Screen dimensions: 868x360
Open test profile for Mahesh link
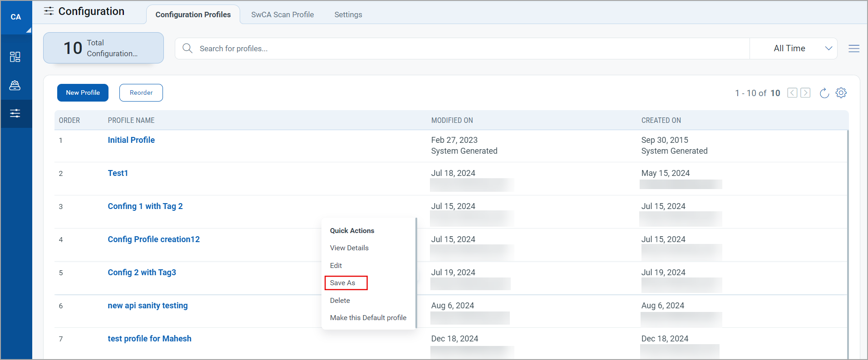(x=149, y=339)
